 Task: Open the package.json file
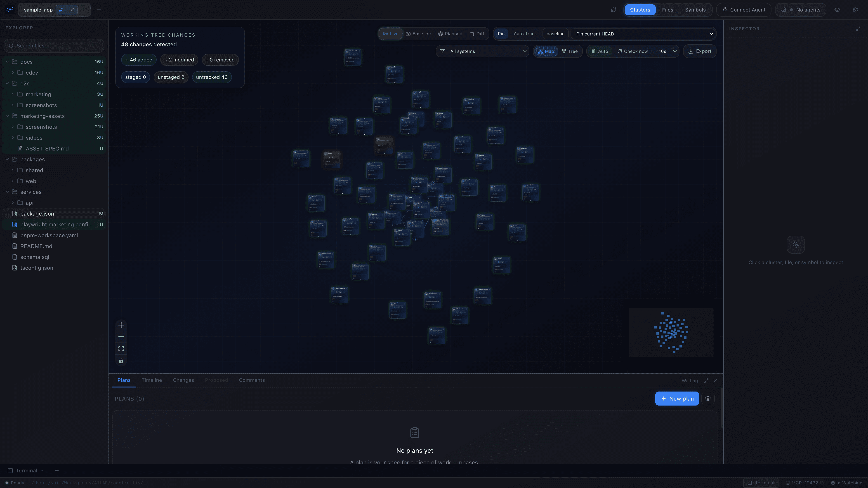coord(54,213)
